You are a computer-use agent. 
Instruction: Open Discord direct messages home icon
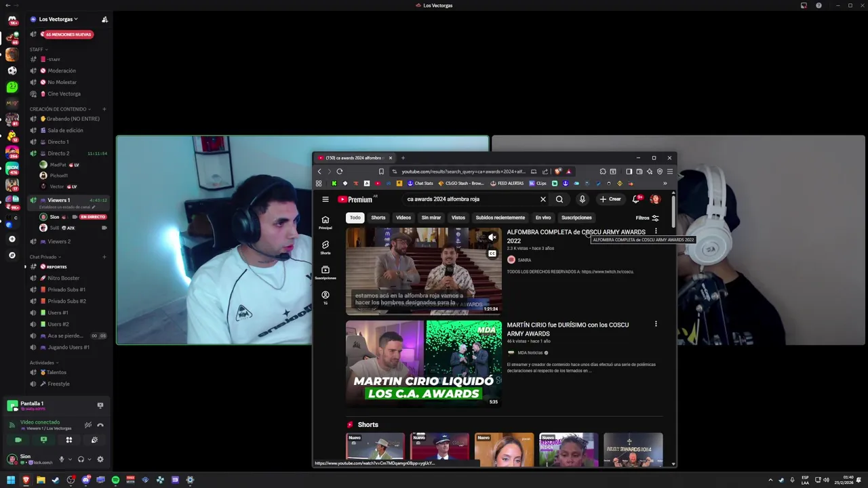click(12, 20)
